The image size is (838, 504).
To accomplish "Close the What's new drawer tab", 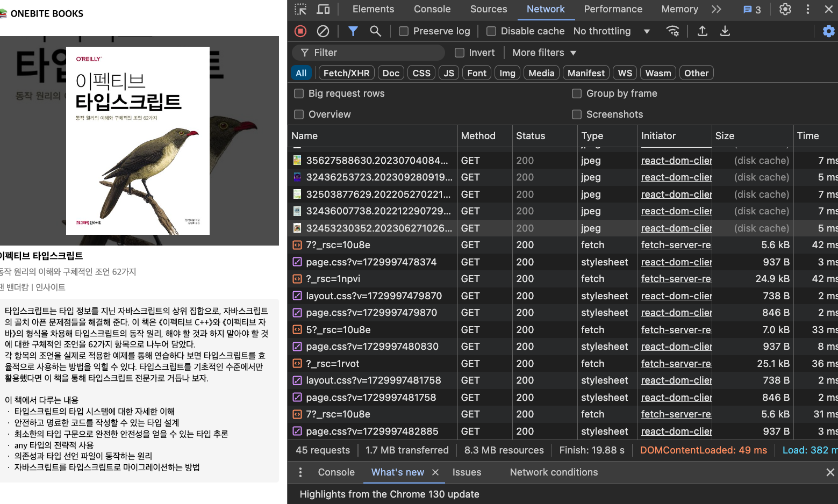I will point(435,472).
